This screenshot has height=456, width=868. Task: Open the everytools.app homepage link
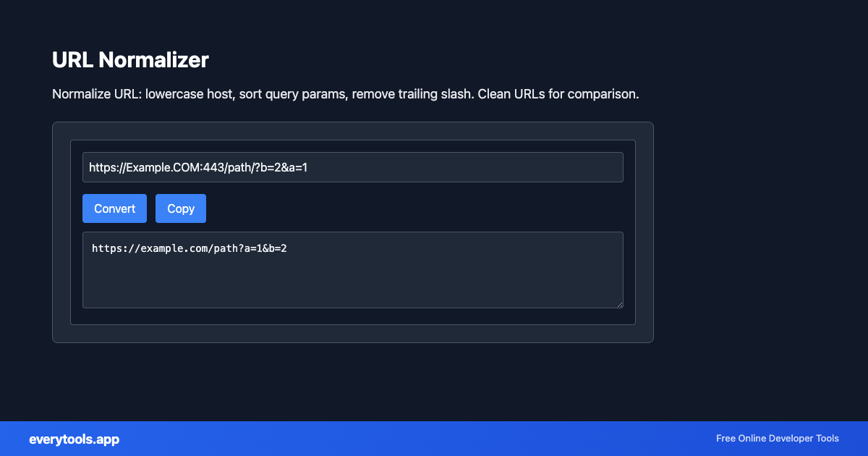click(x=74, y=439)
